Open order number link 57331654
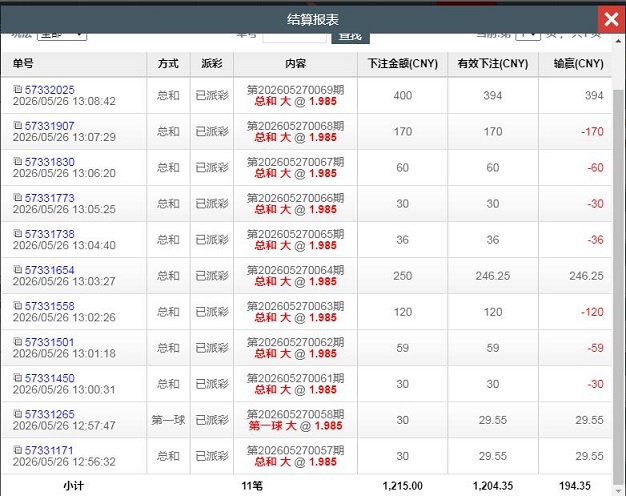The height and width of the screenshot is (496, 626). [50, 270]
